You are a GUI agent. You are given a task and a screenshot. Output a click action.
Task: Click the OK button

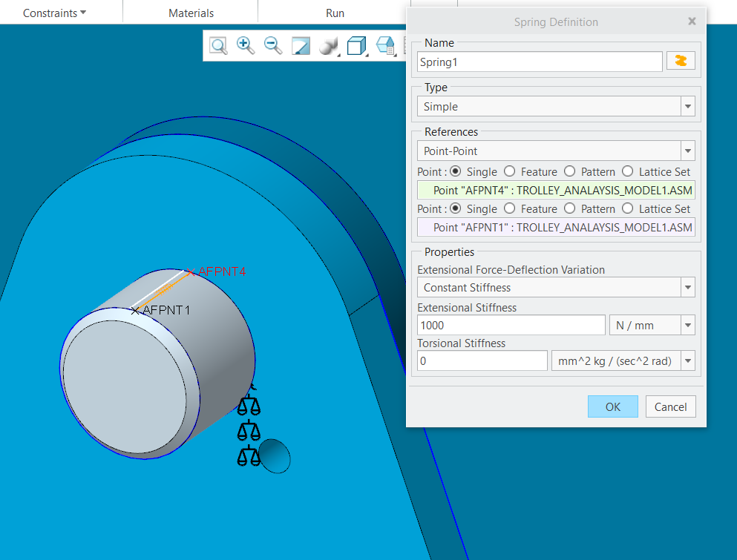pyautogui.click(x=612, y=406)
